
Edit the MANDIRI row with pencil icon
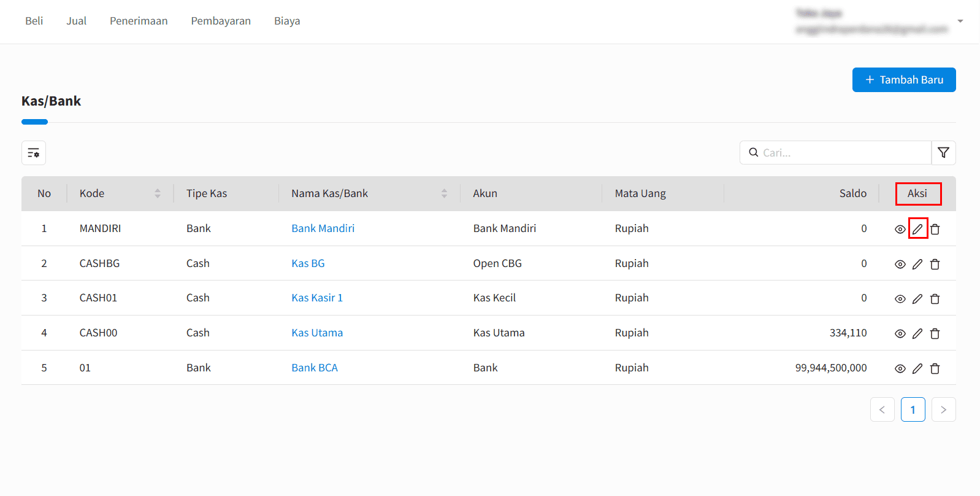coord(917,230)
